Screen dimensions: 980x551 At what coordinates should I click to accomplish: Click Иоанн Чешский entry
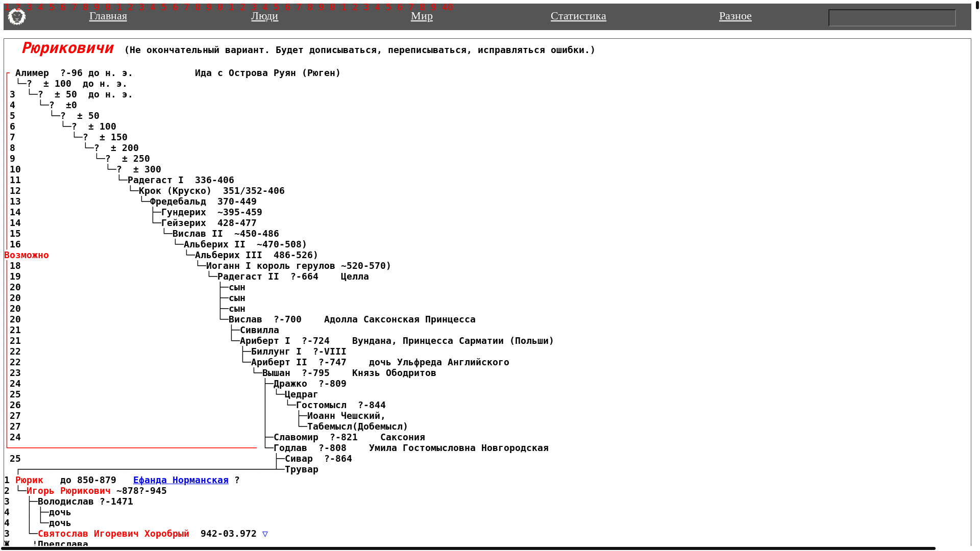pos(346,416)
